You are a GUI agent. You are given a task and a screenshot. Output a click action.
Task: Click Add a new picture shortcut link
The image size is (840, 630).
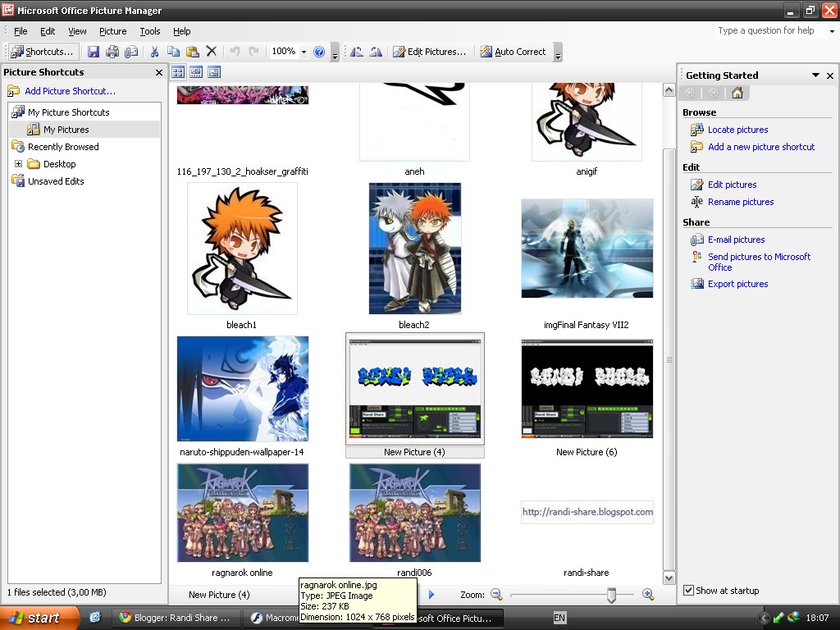pyautogui.click(x=761, y=147)
